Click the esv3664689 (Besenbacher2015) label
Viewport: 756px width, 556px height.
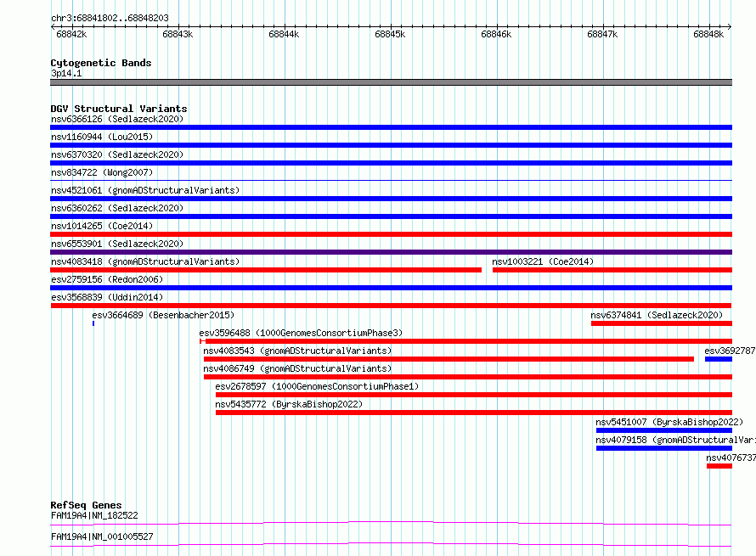click(163, 315)
